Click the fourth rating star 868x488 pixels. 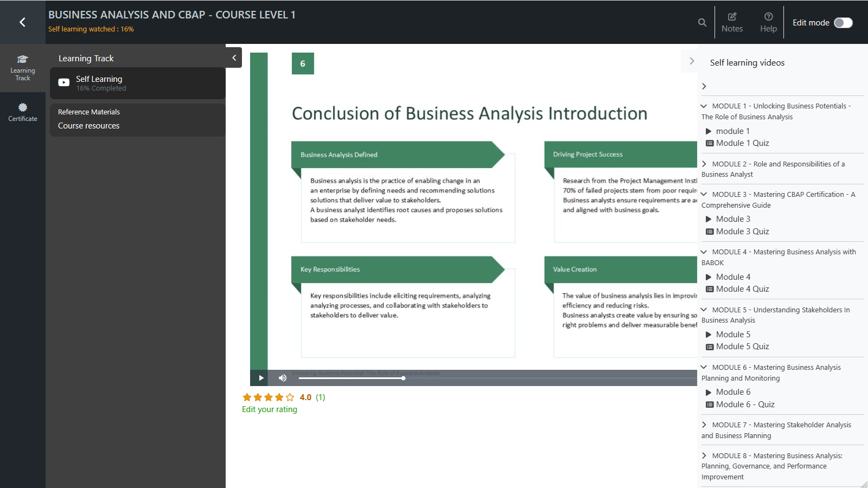click(x=279, y=397)
